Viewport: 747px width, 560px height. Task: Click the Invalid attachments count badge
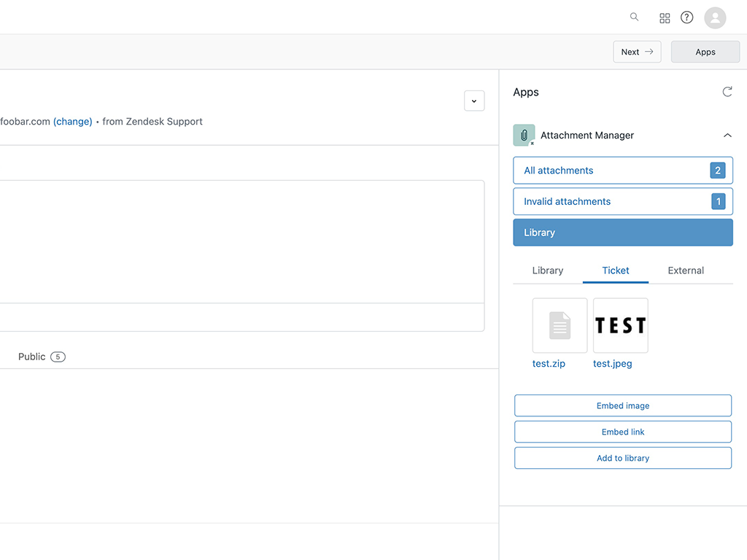[x=718, y=201]
